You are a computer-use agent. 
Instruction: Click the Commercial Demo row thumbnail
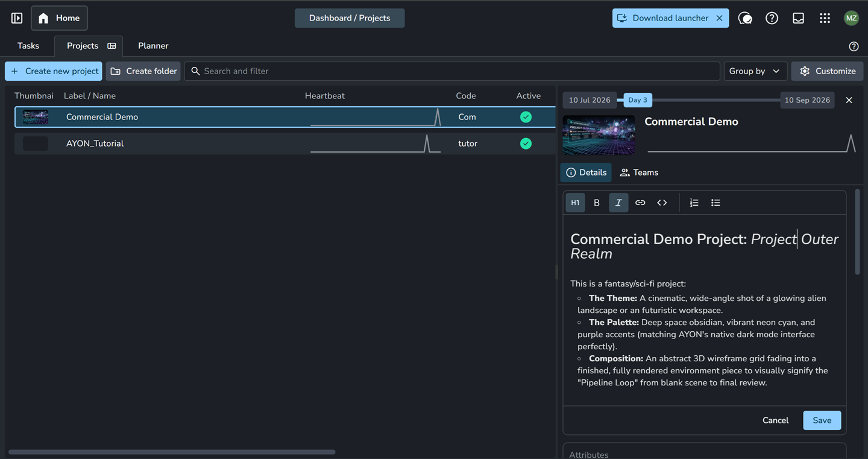(x=36, y=117)
